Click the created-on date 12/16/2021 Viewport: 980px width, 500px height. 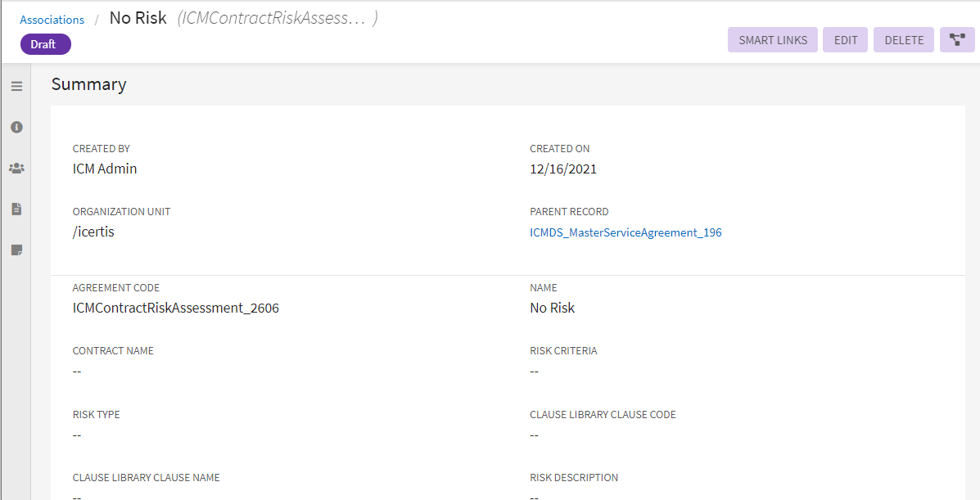coord(563,169)
